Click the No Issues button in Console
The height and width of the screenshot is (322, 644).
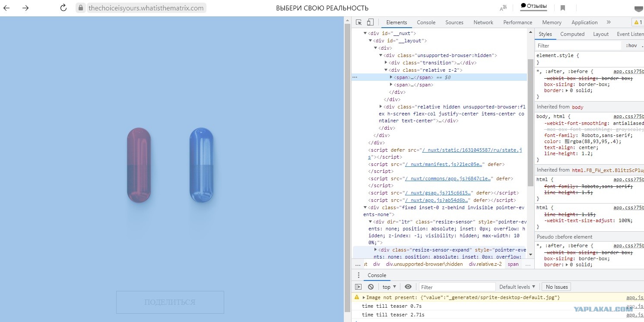pos(557,287)
